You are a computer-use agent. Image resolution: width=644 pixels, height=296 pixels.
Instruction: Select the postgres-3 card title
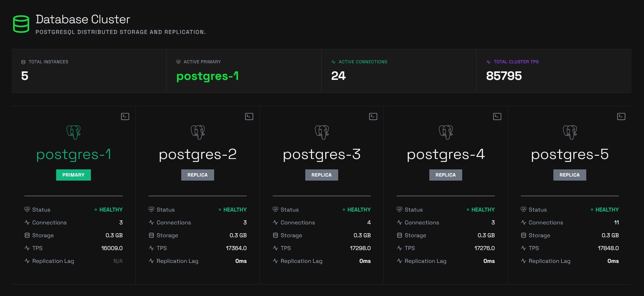322,155
